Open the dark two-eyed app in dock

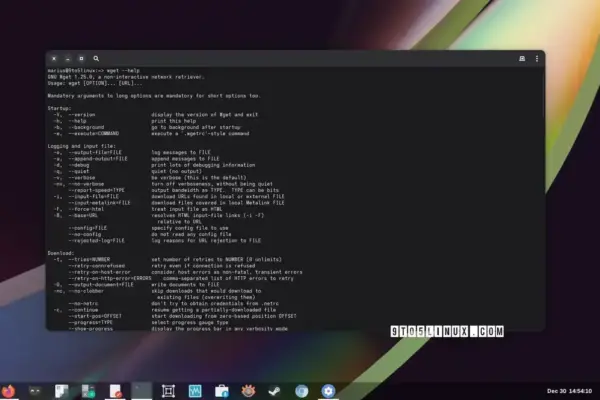(x=35, y=391)
